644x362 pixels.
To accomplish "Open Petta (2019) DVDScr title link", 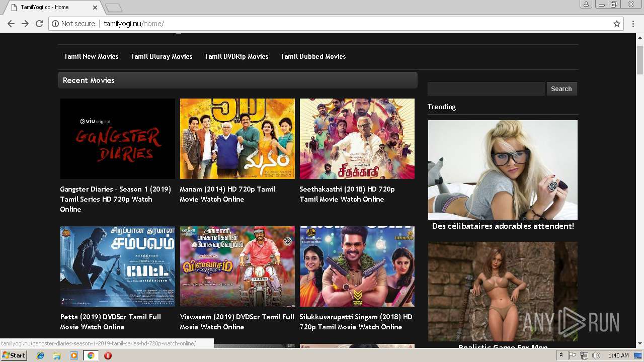I will click(111, 322).
